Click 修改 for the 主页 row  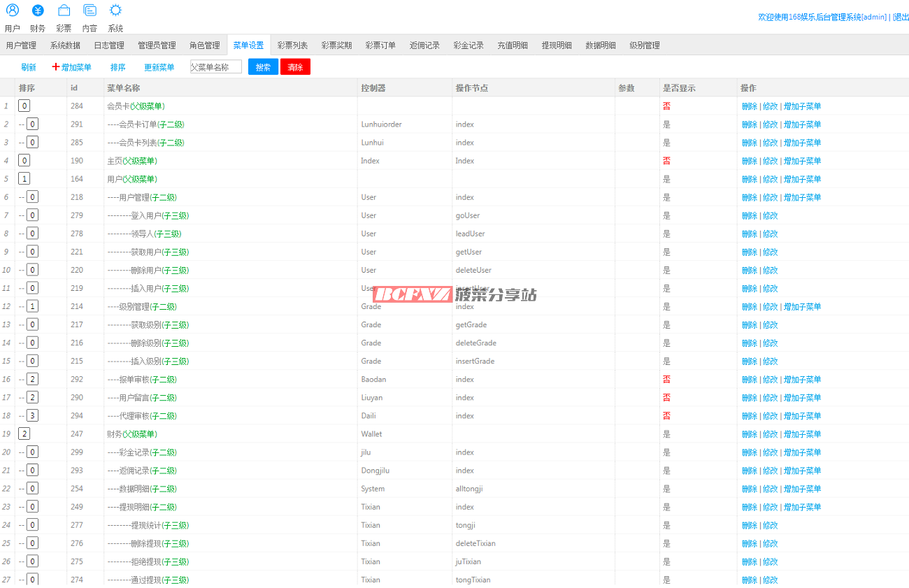[770, 161]
